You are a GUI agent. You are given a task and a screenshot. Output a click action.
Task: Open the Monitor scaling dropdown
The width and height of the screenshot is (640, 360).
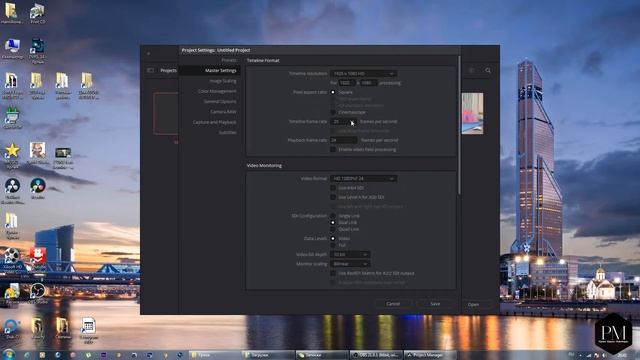[x=350, y=264]
